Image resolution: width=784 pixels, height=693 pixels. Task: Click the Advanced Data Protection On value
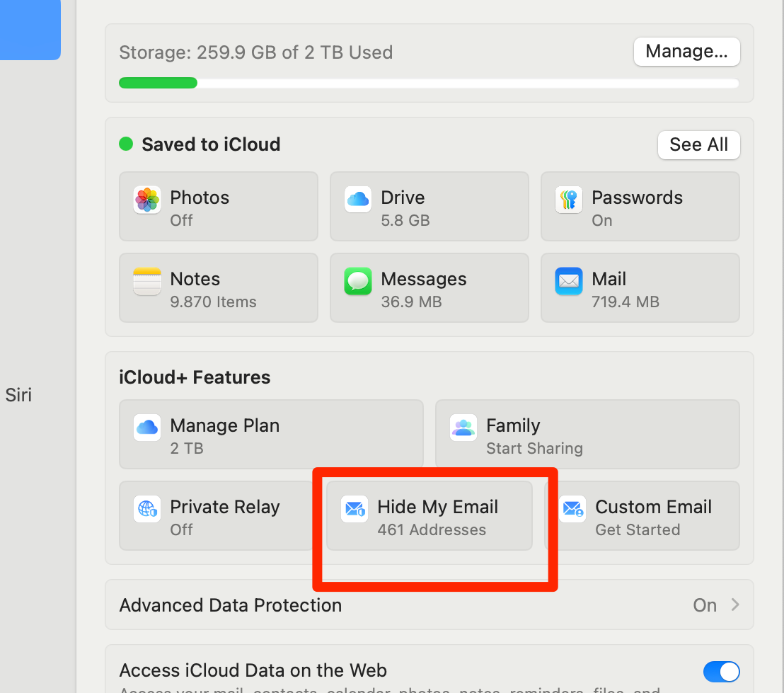[705, 605]
